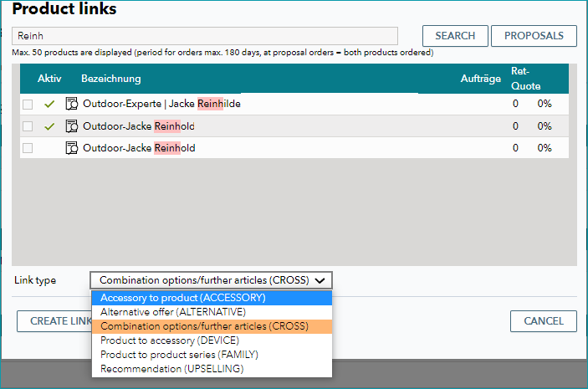
Task: Choose Accessory to product (ACCESSORY)
Action: pyautogui.click(x=212, y=298)
